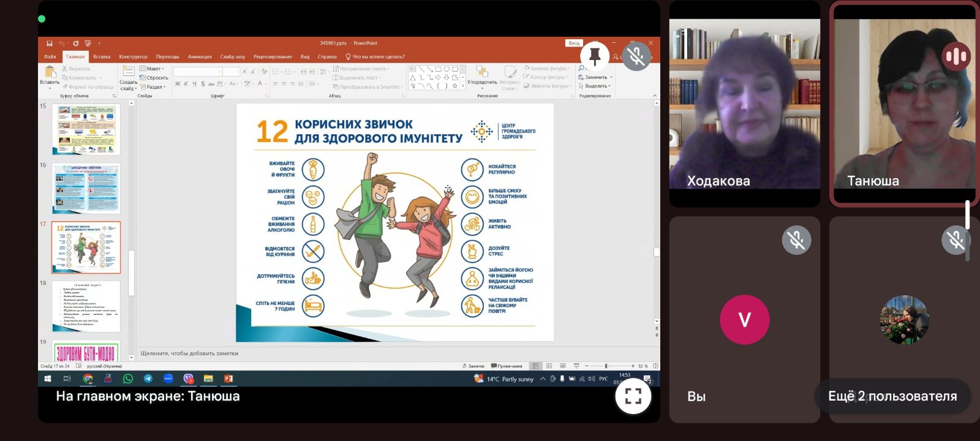Open Telegram from the taskbar
Viewport: 980px width, 441px height.
(148, 379)
